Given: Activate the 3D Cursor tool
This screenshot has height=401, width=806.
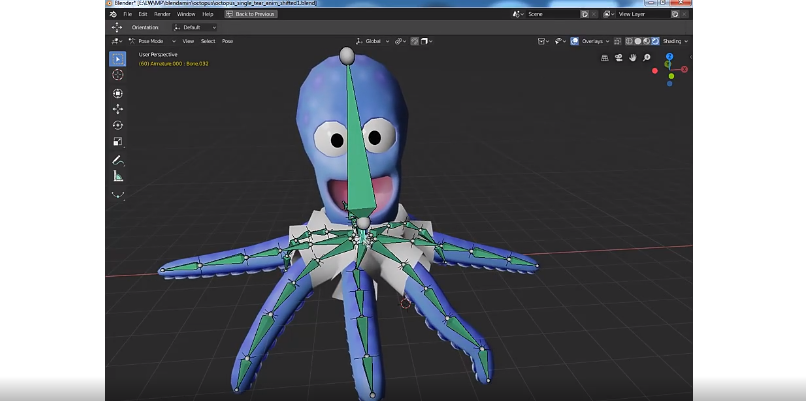Looking at the screenshot, I should pyautogui.click(x=117, y=75).
